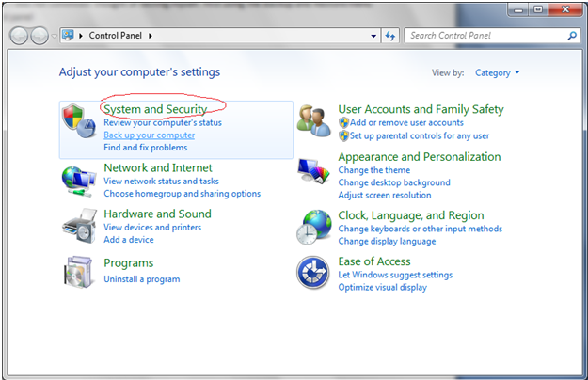Click Adjust screen resolution link

[x=385, y=196]
